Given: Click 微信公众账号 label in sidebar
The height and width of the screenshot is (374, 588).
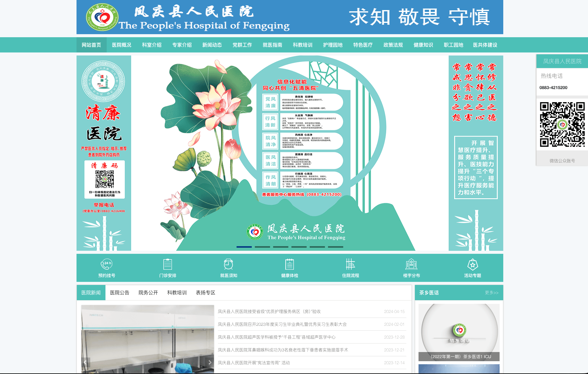Looking at the screenshot, I should (x=562, y=161).
